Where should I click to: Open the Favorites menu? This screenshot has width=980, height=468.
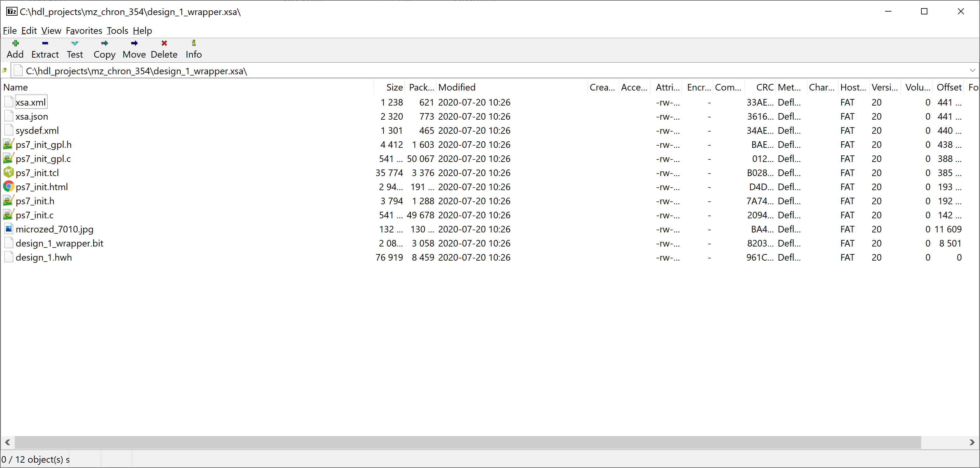point(84,30)
